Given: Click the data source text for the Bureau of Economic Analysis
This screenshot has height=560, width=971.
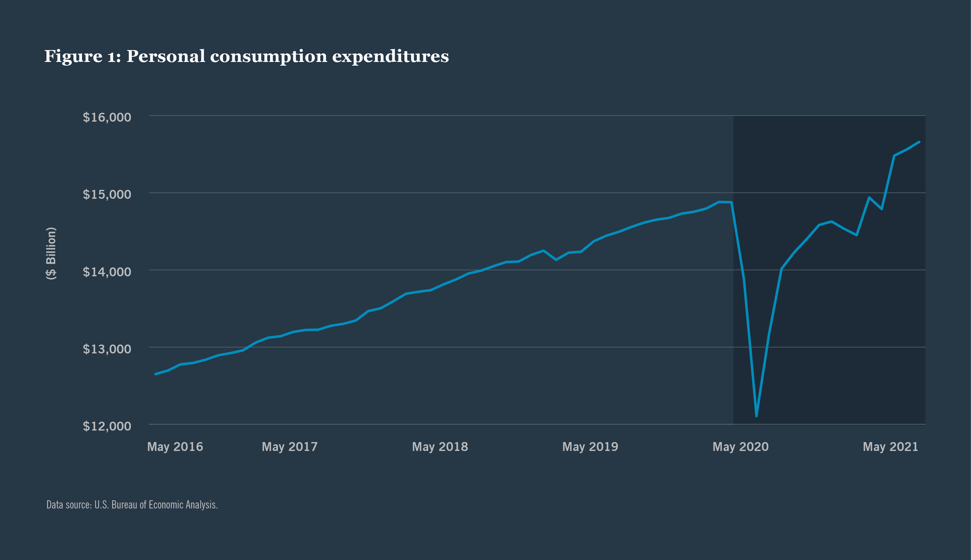Looking at the screenshot, I should (x=132, y=505).
